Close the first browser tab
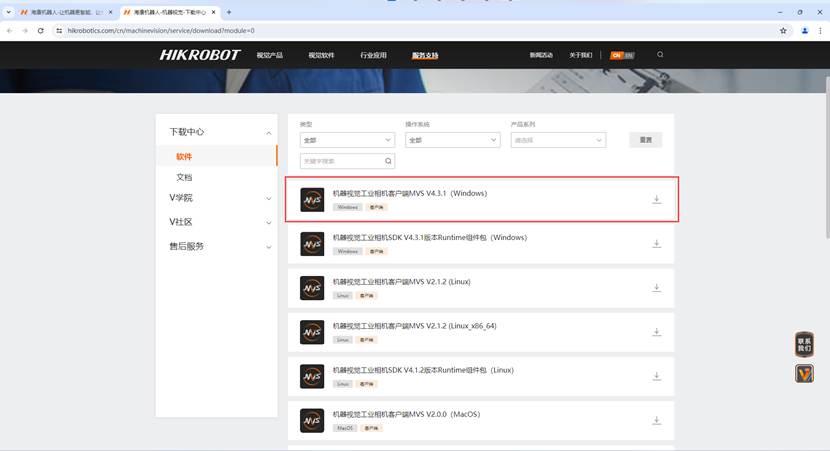830x451 pixels. click(x=110, y=12)
